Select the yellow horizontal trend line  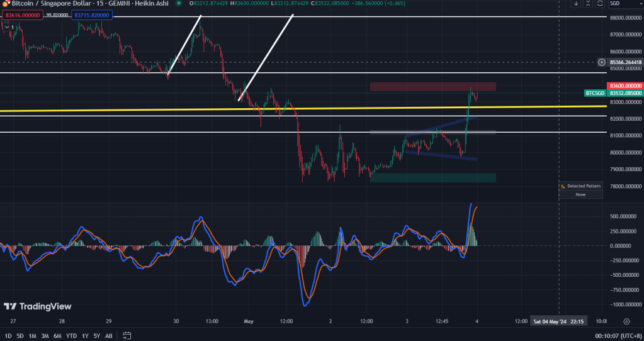click(x=189, y=109)
